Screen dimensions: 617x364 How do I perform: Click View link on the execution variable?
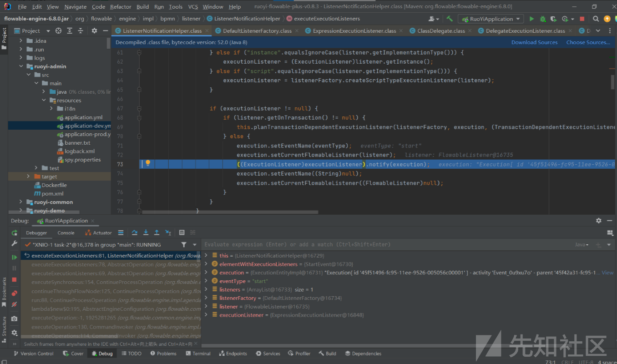(607, 273)
